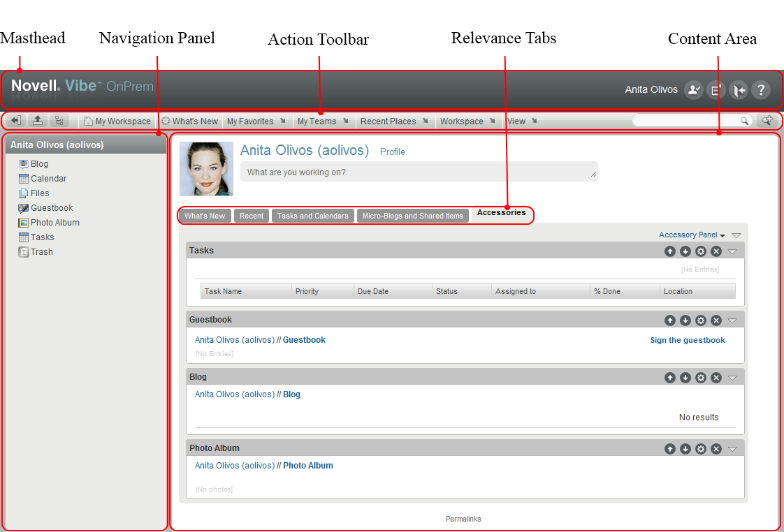Move the Tasks accessory up
The image size is (784, 532).
[670, 251]
